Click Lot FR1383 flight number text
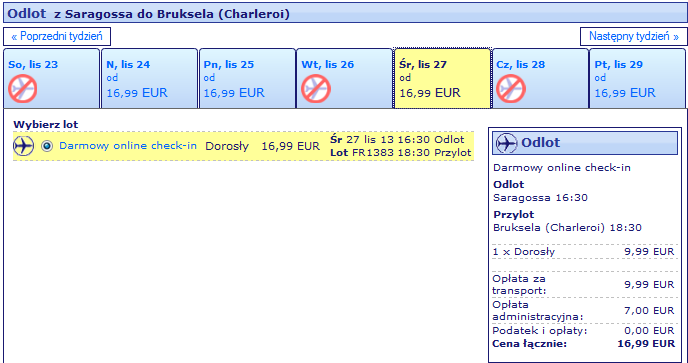The height and width of the screenshot is (363, 688). tap(362, 153)
